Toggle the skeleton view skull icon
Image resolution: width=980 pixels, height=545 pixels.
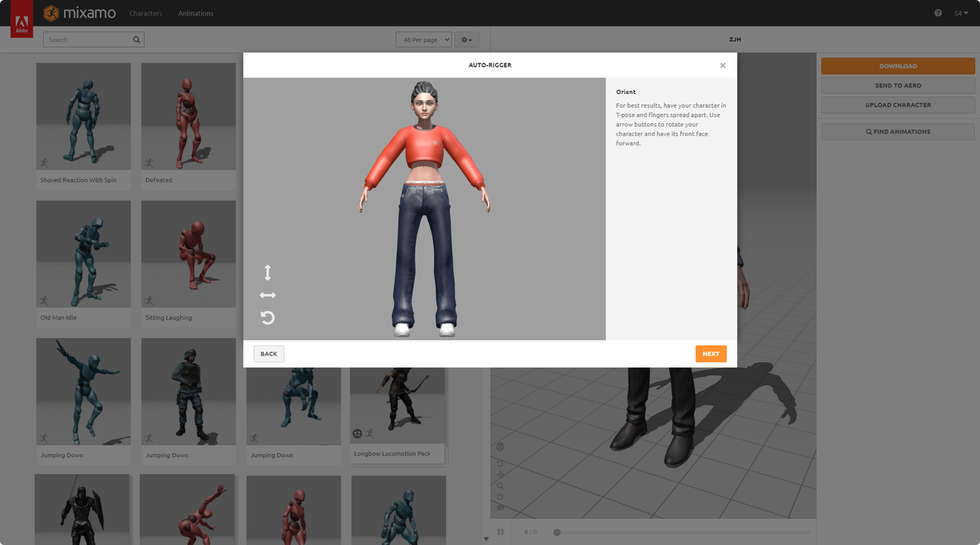tap(500, 447)
